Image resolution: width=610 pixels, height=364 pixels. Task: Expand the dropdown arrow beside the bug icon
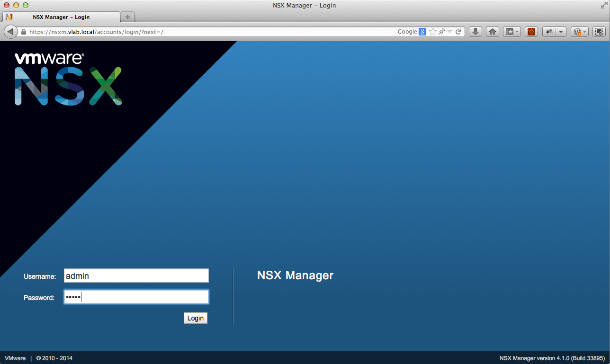[561, 32]
